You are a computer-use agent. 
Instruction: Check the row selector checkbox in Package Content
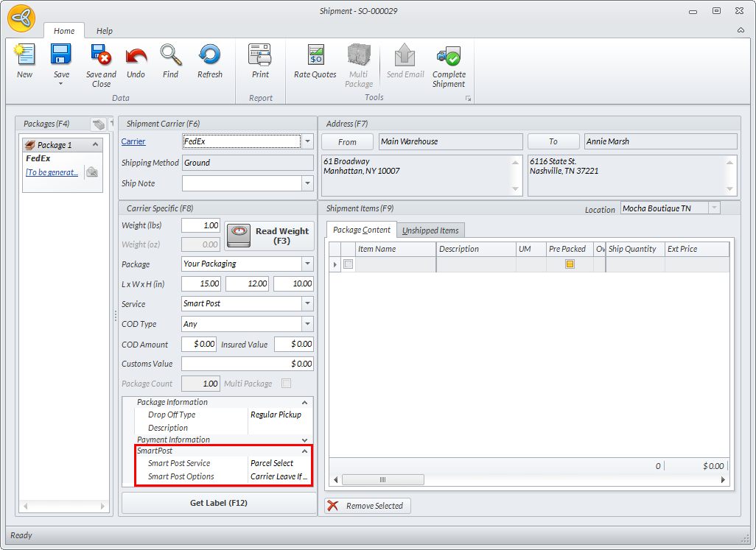coord(348,264)
